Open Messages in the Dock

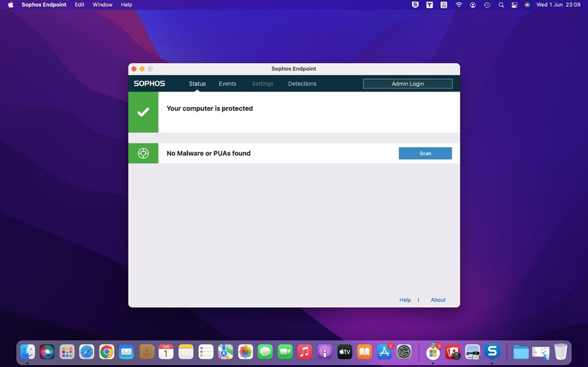tap(265, 352)
